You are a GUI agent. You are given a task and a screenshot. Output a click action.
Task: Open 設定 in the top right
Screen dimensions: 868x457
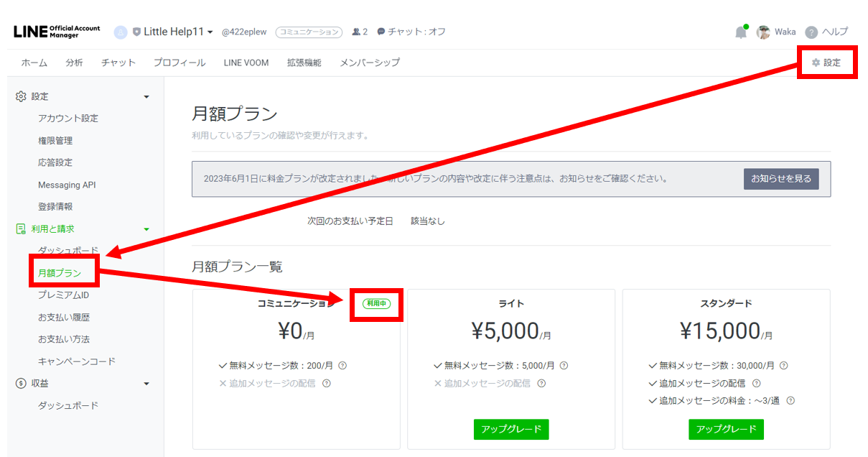click(x=826, y=63)
